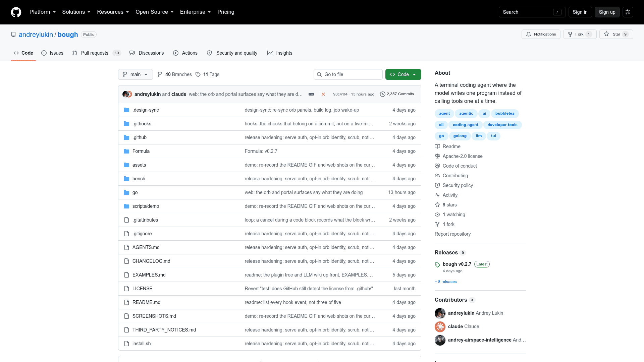Click the Report repository link
644x362 pixels.
(452, 234)
